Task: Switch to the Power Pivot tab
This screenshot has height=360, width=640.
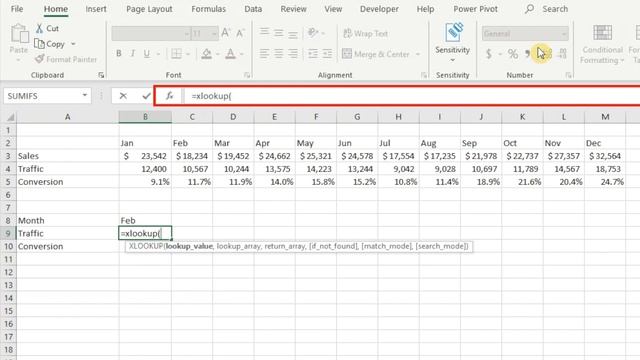Action: coord(475,9)
